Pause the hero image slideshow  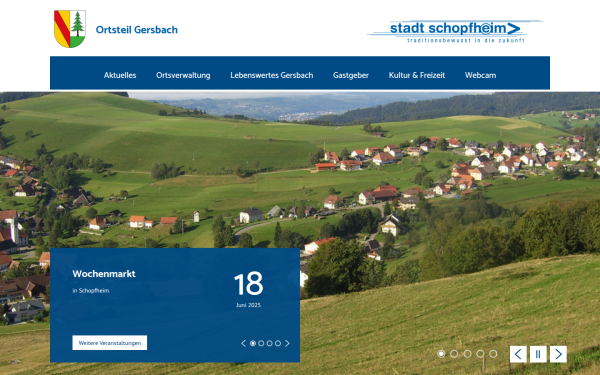coord(538,354)
